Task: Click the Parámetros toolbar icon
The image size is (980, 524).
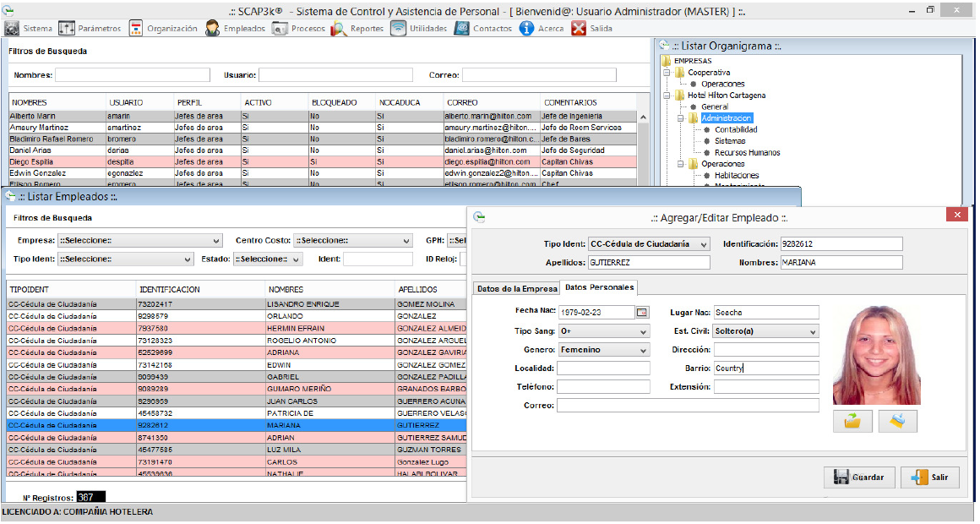Action: click(x=67, y=28)
